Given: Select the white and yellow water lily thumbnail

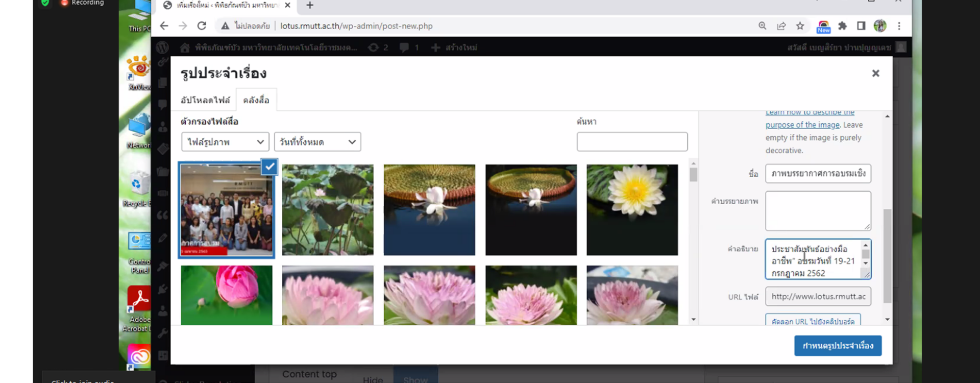Looking at the screenshot, I should pyautogui.click(x=632, y=210).
